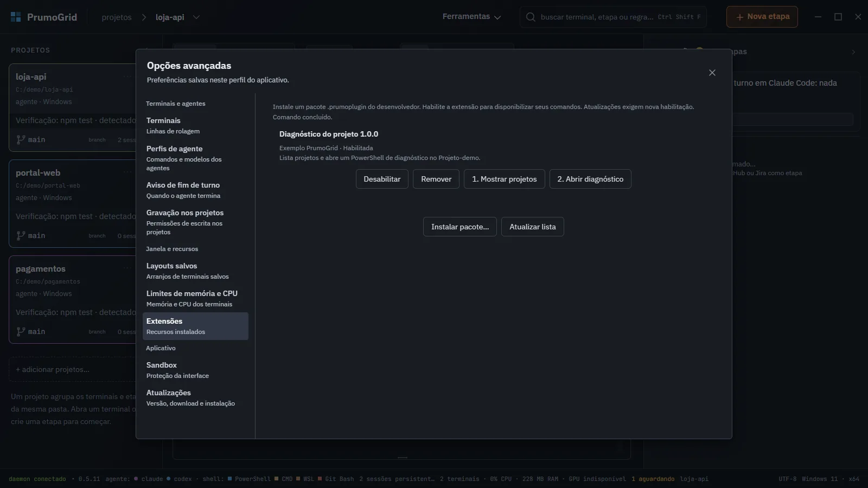Screen dimensions: 868x488
Task: Open the Gravação nos projetos section
Action: pos(195,222)
